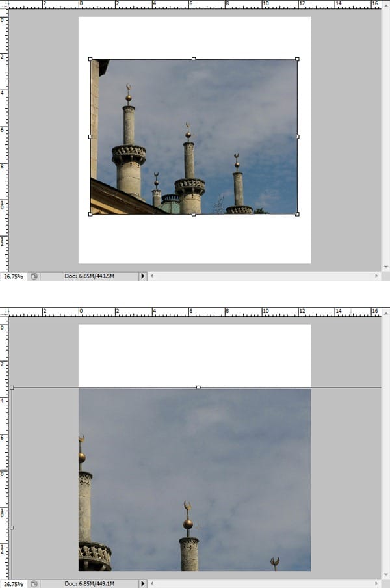
Task: Click the top-center transform handle of the full minarets photo
Action: pos(194,59)
